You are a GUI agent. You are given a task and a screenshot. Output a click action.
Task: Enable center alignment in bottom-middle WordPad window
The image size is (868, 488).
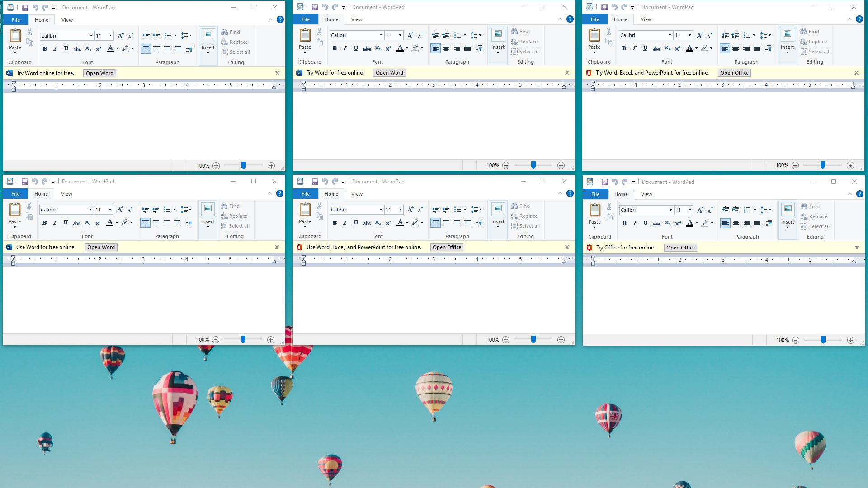(x=446, y=223)
